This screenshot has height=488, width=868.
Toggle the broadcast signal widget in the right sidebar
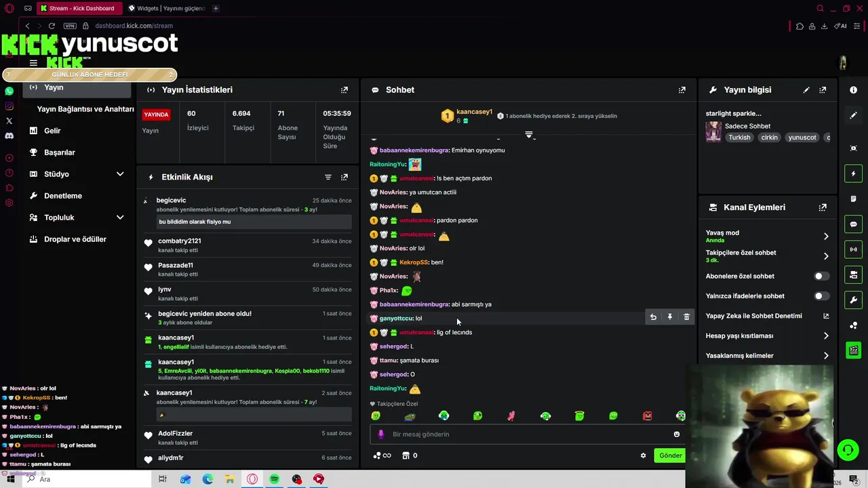coord(854,249)
